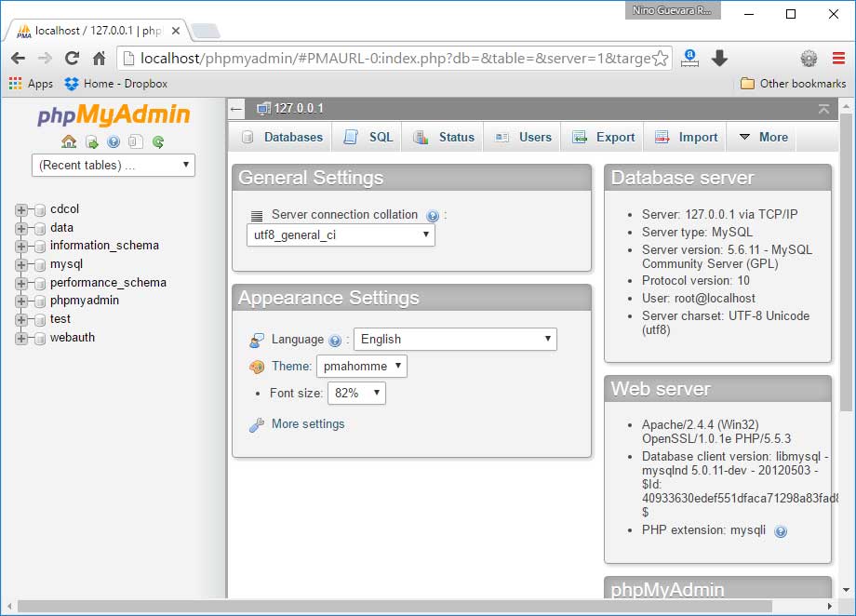Screen dimensions: 856x616
Task: Collapse navigation panel with left arrow icon
Action: click(236, 109)
